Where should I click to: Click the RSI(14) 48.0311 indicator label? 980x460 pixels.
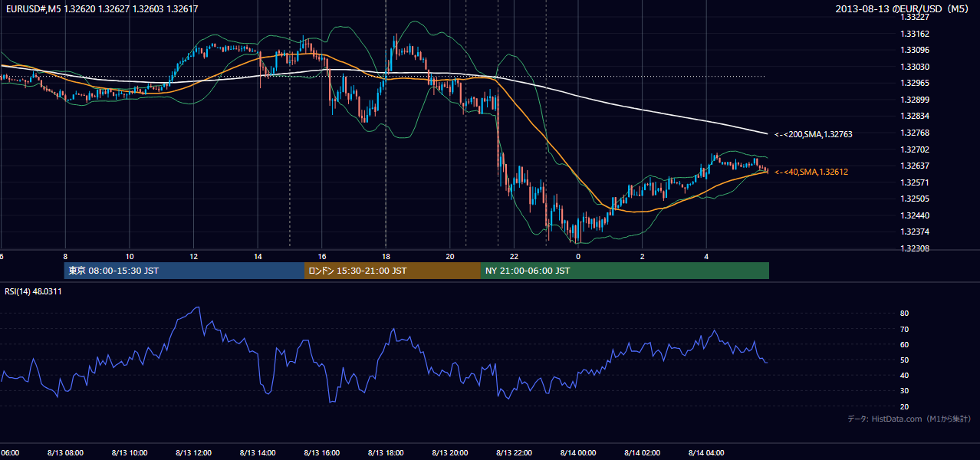tap(33, 291)
